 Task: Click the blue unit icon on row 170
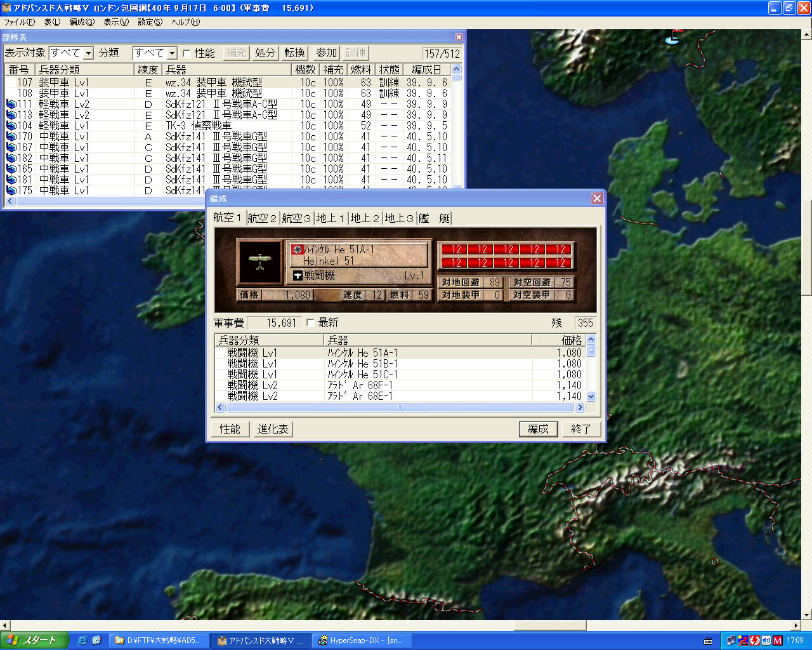point(11,136)
